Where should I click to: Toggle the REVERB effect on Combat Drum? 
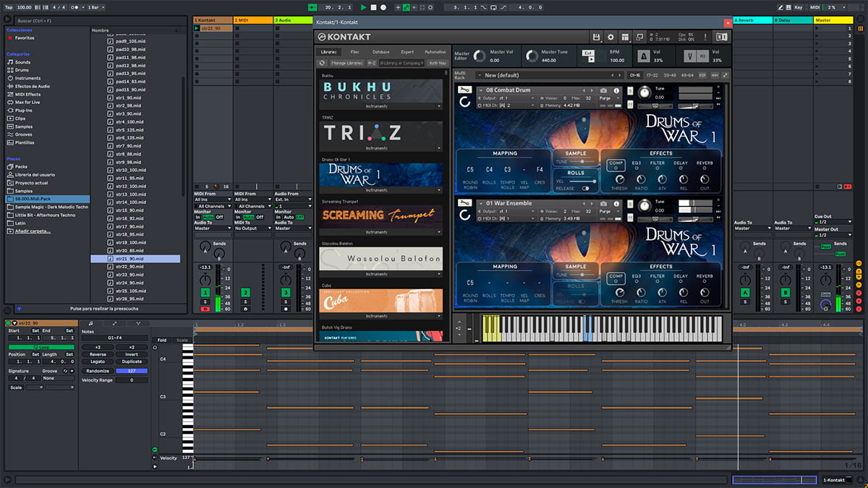(x=705, y=165)
